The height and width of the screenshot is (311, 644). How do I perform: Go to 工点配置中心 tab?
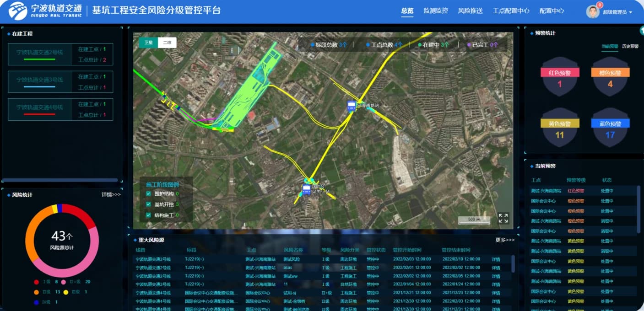(511, 11)
